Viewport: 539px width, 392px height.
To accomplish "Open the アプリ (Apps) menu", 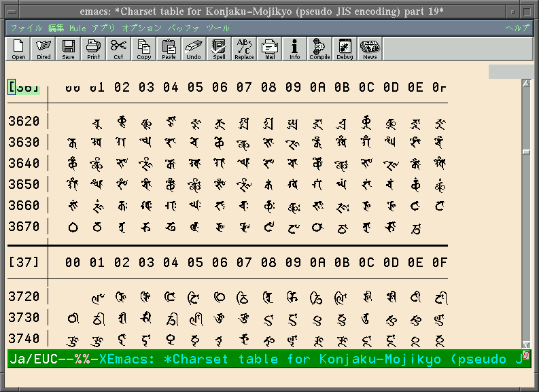I will pos(103,28).
